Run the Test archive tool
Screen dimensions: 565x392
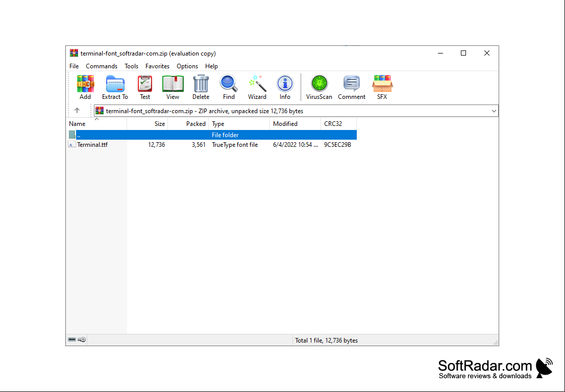tap(145, 84)
